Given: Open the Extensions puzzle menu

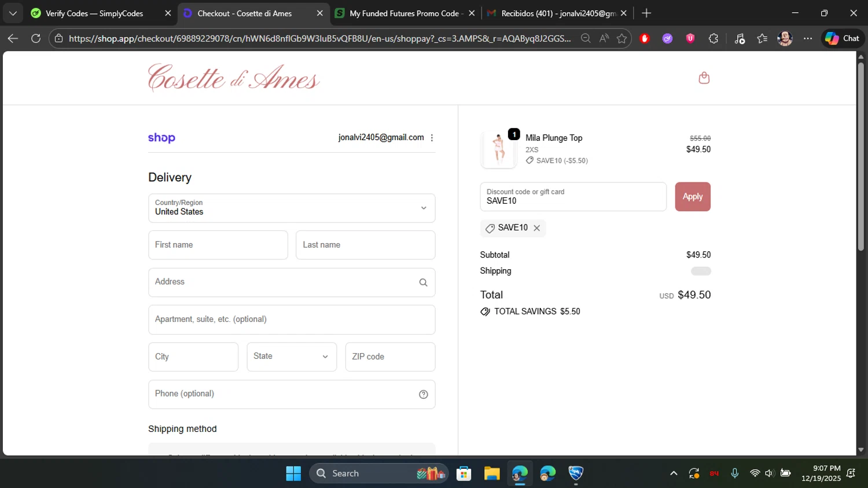Looking at the screenshot, I should click(x=713, y=38).
